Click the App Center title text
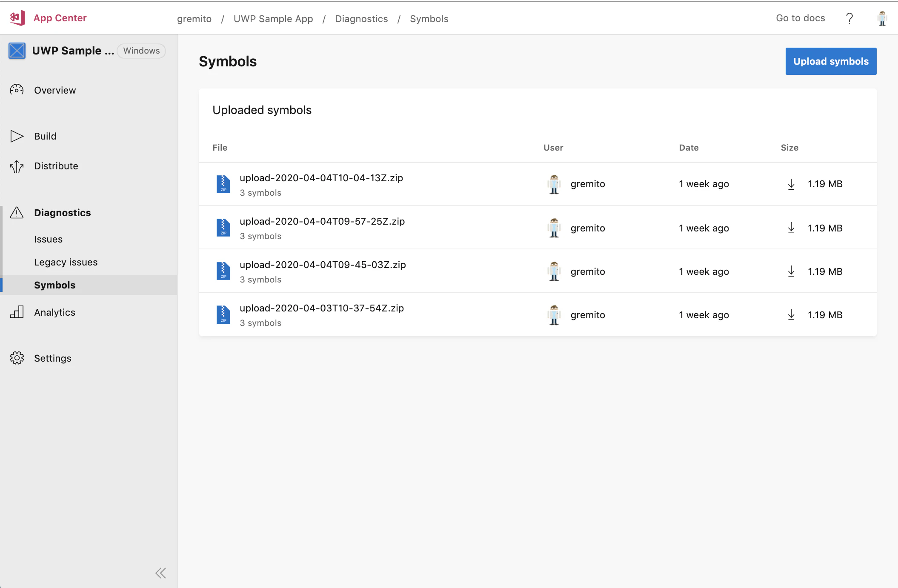Screen dimensions: 898x588 (x=60, y=18)
